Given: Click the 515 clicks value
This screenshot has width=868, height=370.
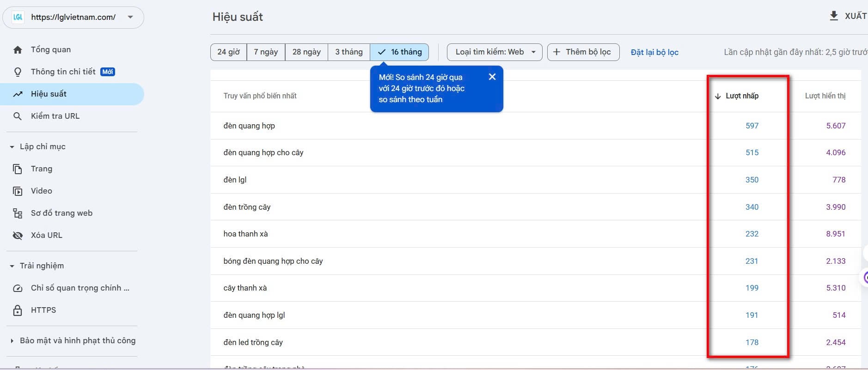Looking at the screenshot, I should tap(752, 152).
